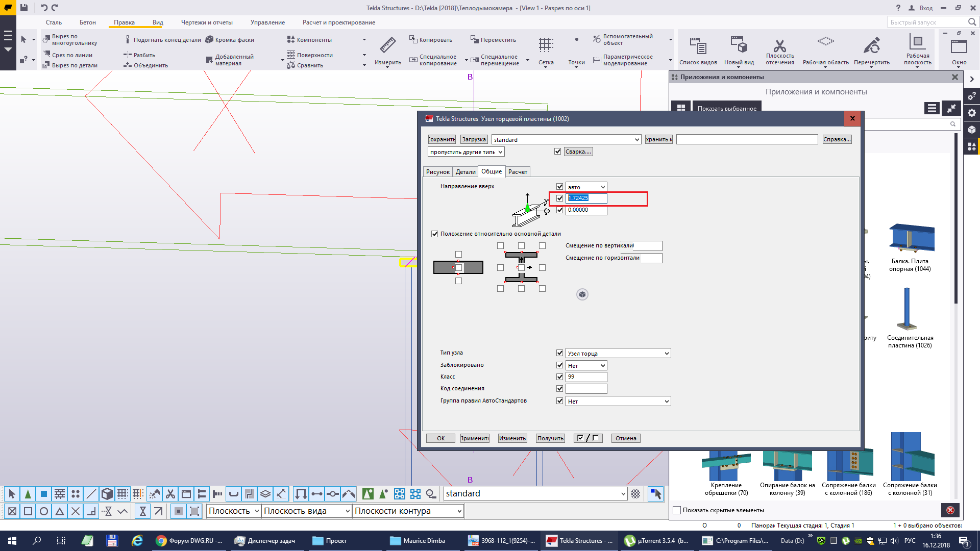Open Диспетчер задач from the taskbar
The width and height of the screenshot is (980, 551).
click(x=265, y=541)
